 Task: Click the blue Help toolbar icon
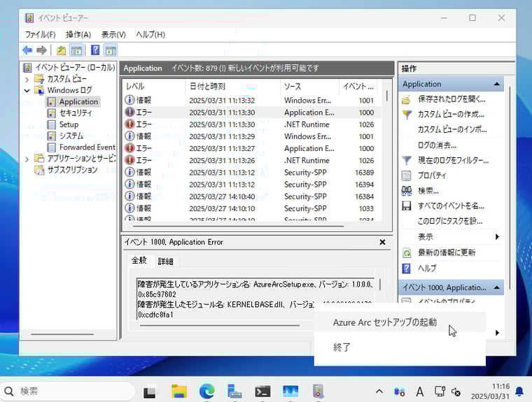pyautogui.click(x=95, y=50)
